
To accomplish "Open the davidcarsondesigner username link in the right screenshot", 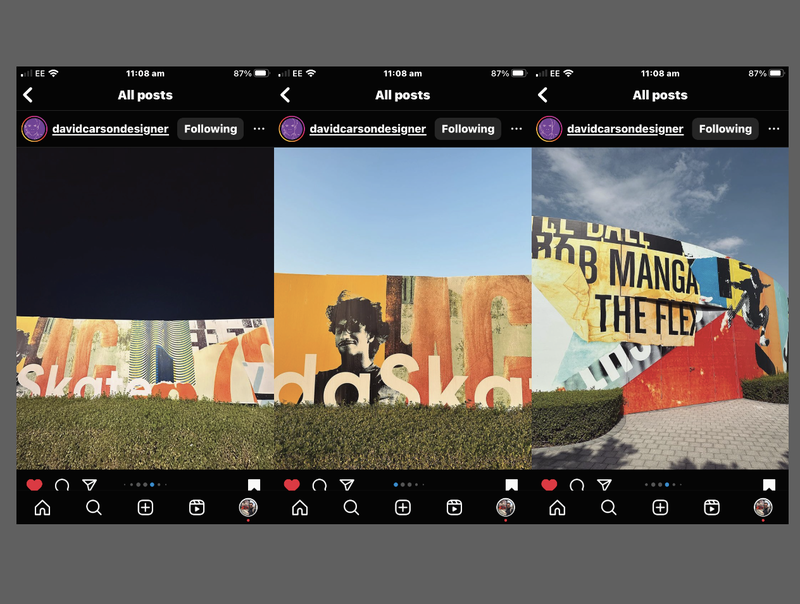I will tap(625, 129).
